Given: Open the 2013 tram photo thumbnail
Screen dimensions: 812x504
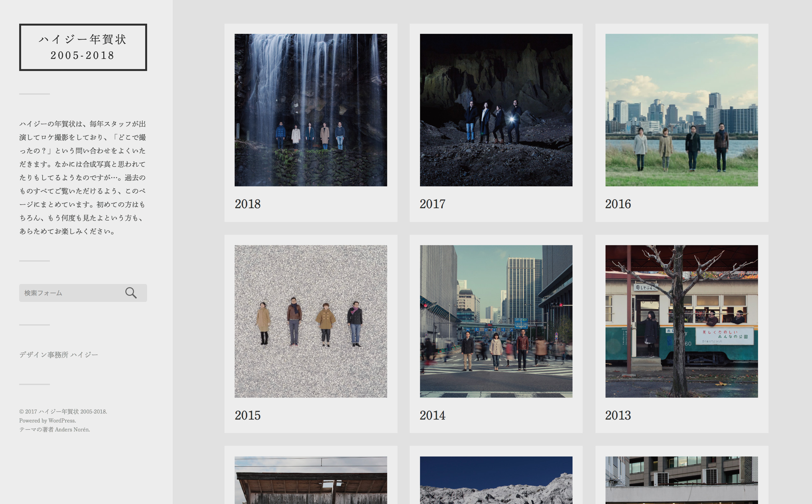Looking at the screenshot, I should coord(682,321).
